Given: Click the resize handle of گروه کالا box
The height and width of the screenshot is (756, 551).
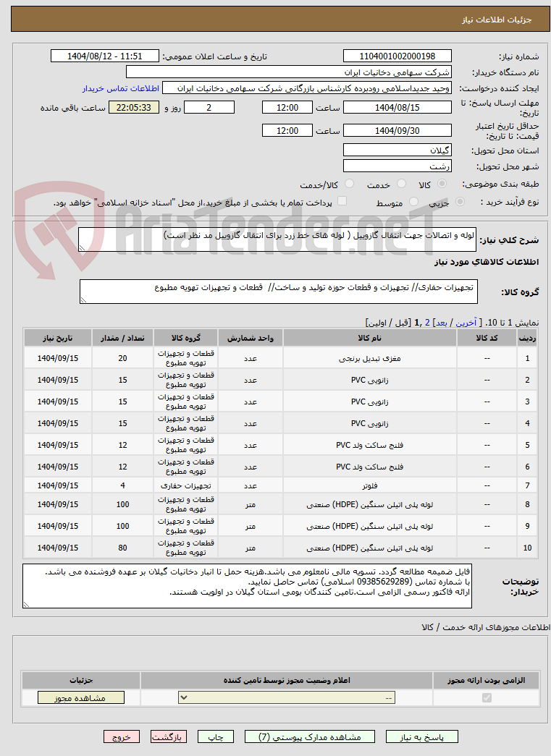Looking at the screenshot, I should [x=83, y=300].
